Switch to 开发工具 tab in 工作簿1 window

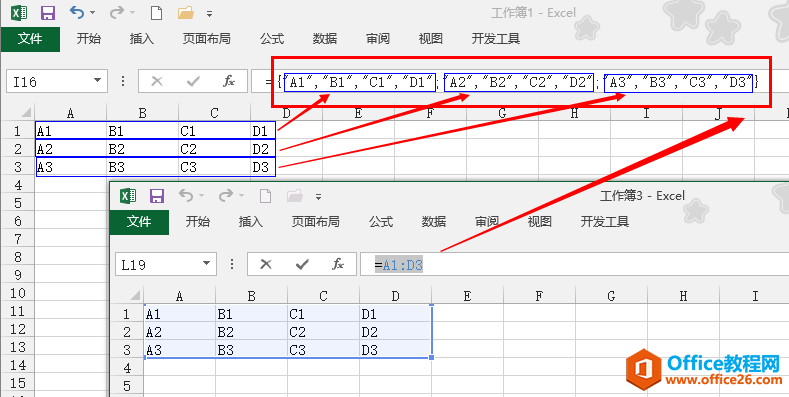496,39
